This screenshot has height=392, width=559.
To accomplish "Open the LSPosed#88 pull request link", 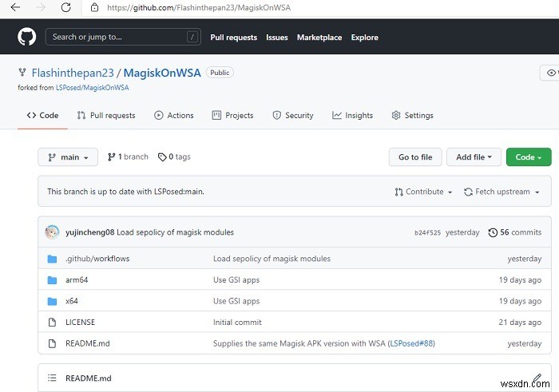I will (x=411, y=343).
